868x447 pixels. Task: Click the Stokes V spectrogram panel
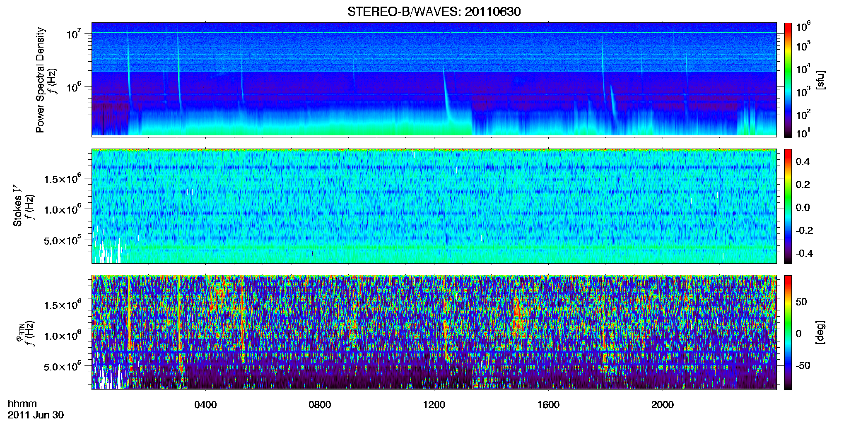434,206
